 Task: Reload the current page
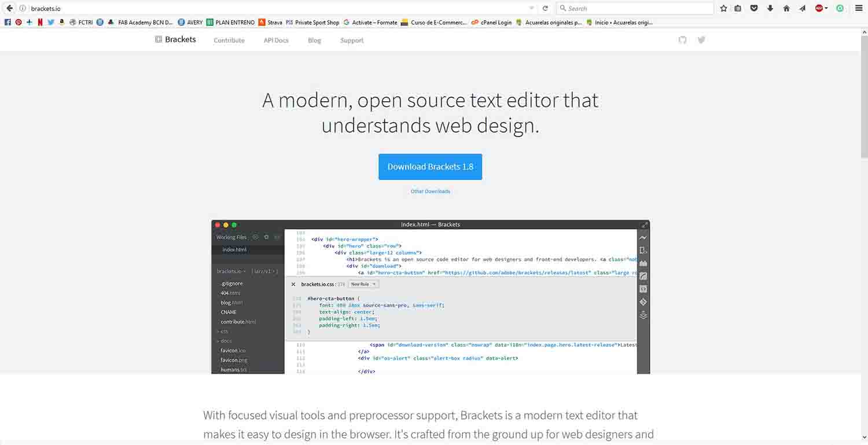click(x=545, y=9)
